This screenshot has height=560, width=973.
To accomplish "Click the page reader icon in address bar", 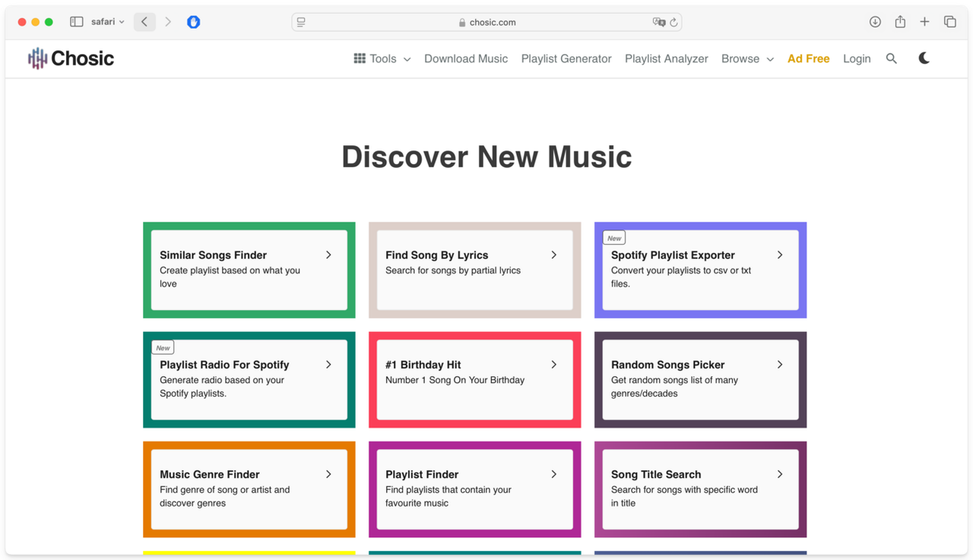I will [x=301, y=22].
